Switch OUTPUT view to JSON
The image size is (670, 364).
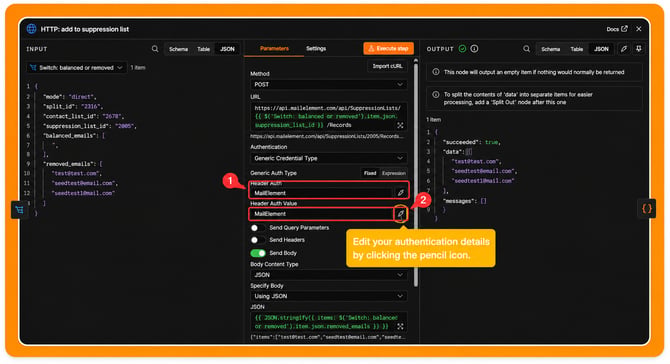pos(601,49)
